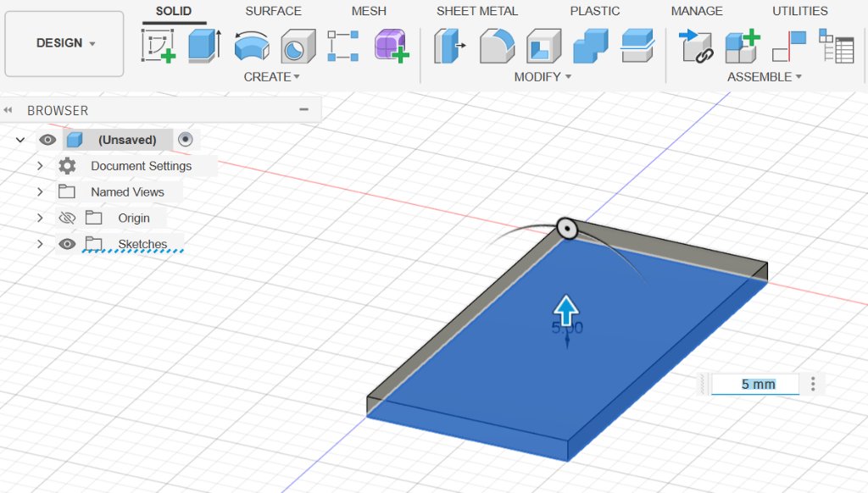The image size is (868, 493).
Task: Select the Press Pull tool
Action: pyautogui.click(x=449, y=46)
